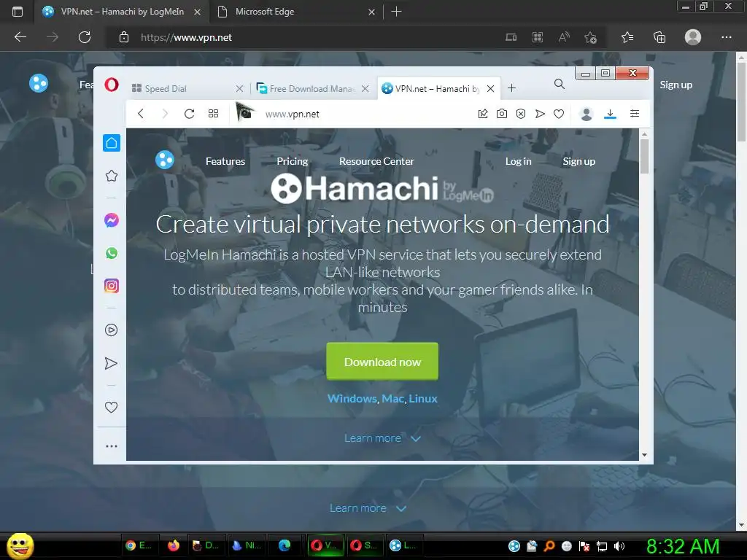Screen dimensions: 747x560
Task: Click Log in on Hamachi page
Action: point(519,161)
